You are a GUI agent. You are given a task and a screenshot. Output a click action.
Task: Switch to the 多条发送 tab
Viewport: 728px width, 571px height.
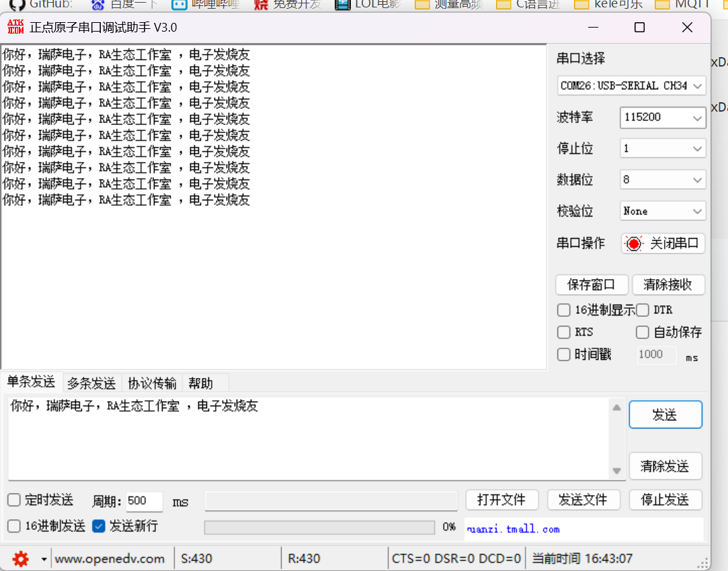pyautogui.click(x=91, y=383)
